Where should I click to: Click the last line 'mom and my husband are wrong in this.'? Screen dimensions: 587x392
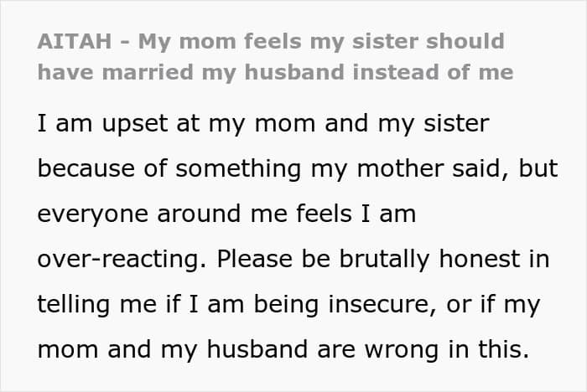[x=283, y=350]
